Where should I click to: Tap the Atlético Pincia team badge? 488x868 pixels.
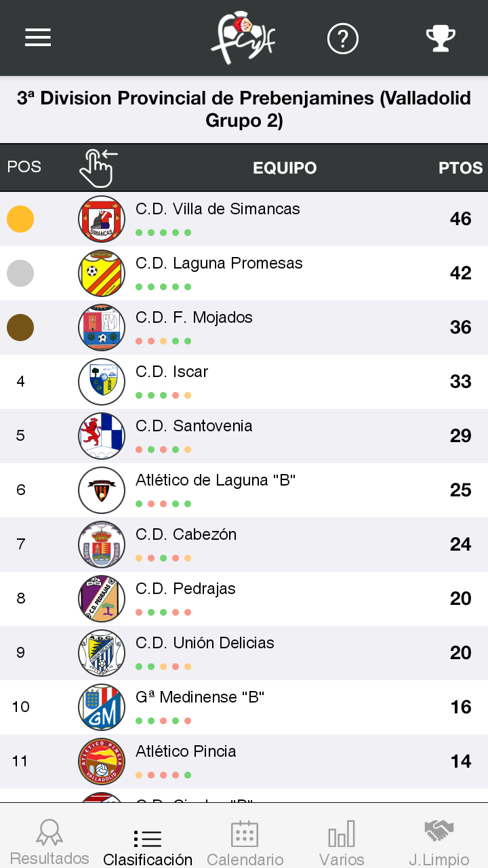coord(102,762)
